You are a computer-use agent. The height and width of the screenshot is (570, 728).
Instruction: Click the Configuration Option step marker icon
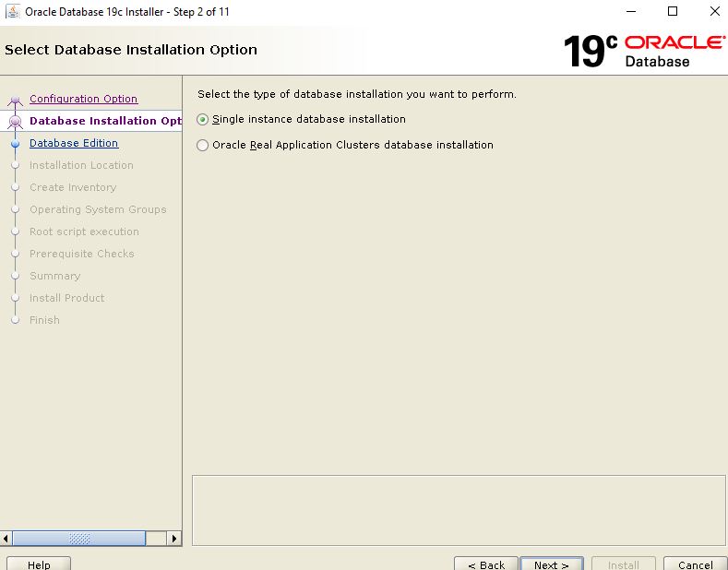pyautogui.click(x=16, y=100)
